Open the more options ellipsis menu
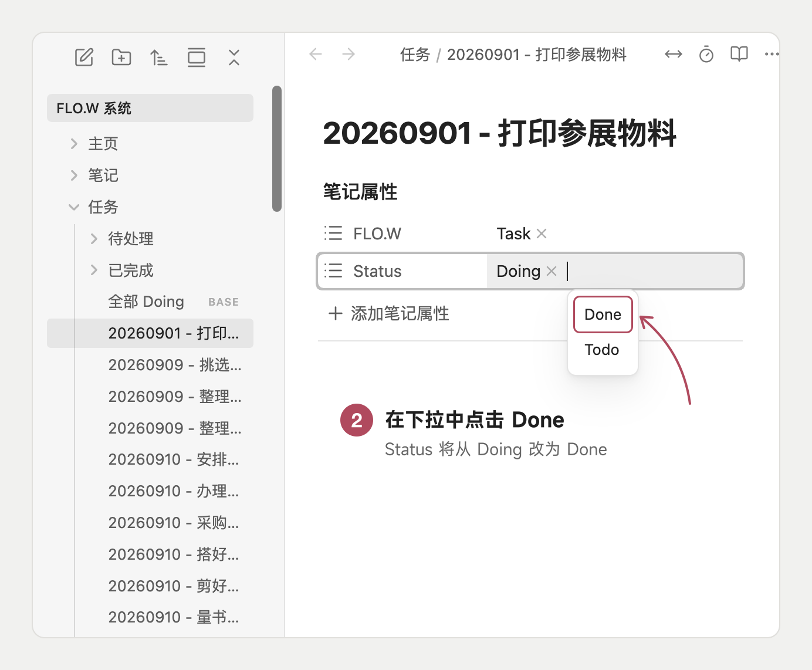This screenshot has height=670, width=812. pos(772,55)
